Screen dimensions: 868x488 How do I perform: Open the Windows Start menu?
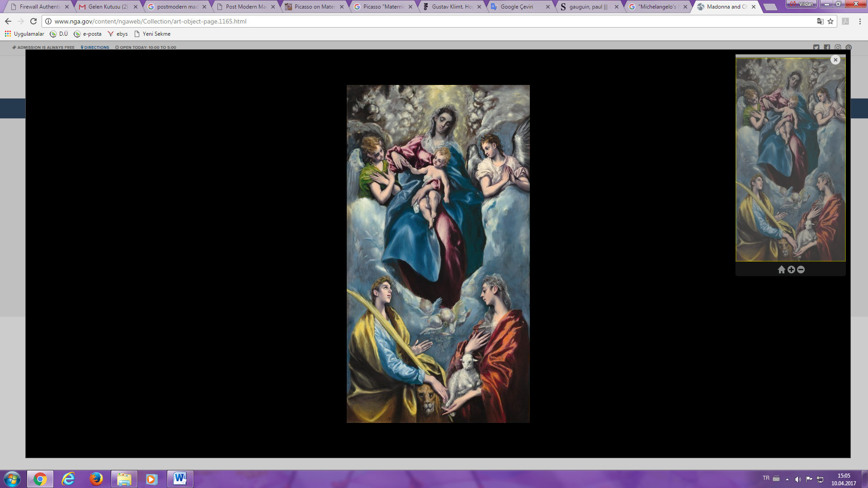tap(12, 479)
